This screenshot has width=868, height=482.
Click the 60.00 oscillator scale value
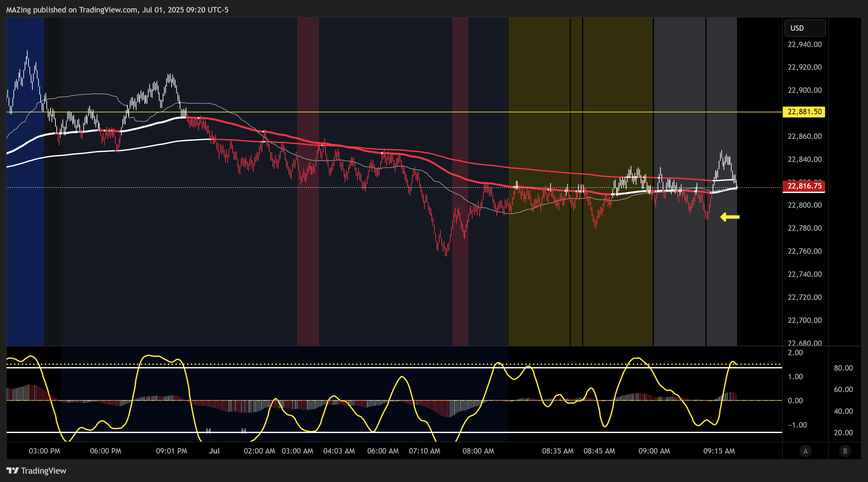843,390
